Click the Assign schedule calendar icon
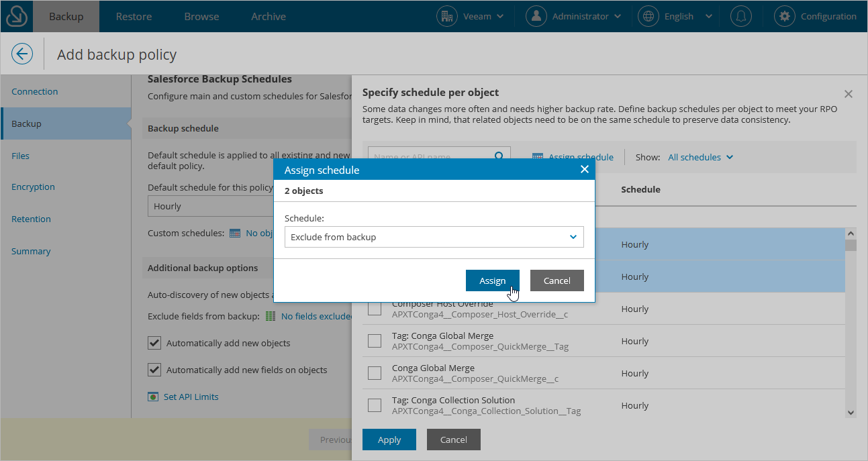 (536, 156)
